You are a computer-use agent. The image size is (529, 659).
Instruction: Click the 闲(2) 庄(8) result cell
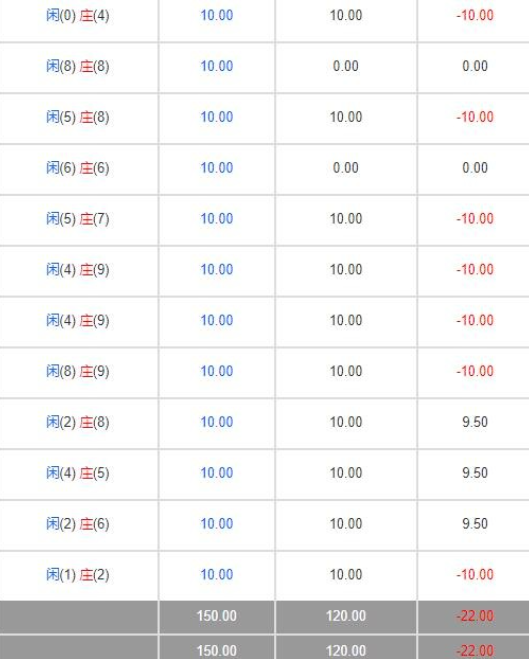(78, 422)
